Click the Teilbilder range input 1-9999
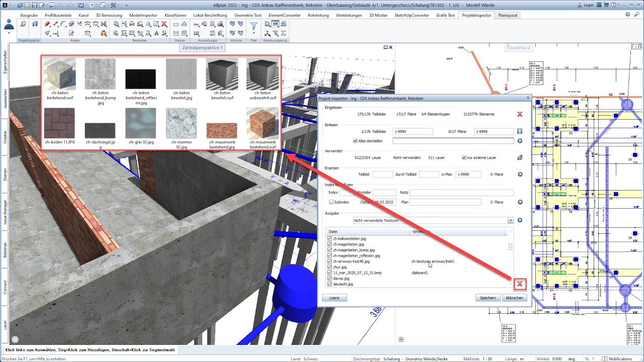 [413, 131]
